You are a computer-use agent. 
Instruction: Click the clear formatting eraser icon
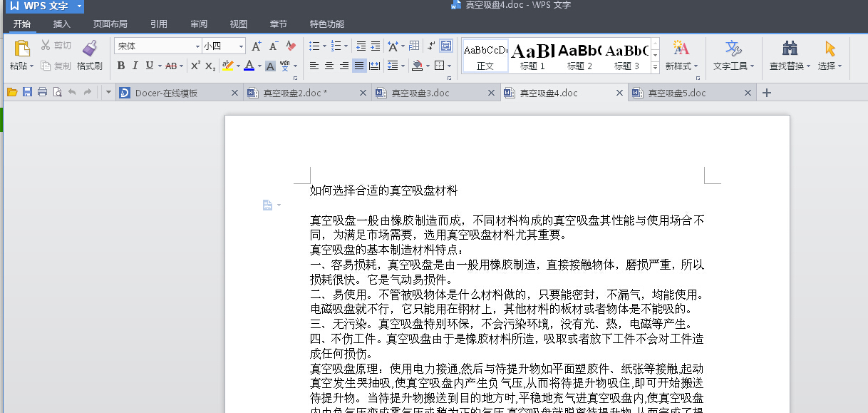(290, 46)
